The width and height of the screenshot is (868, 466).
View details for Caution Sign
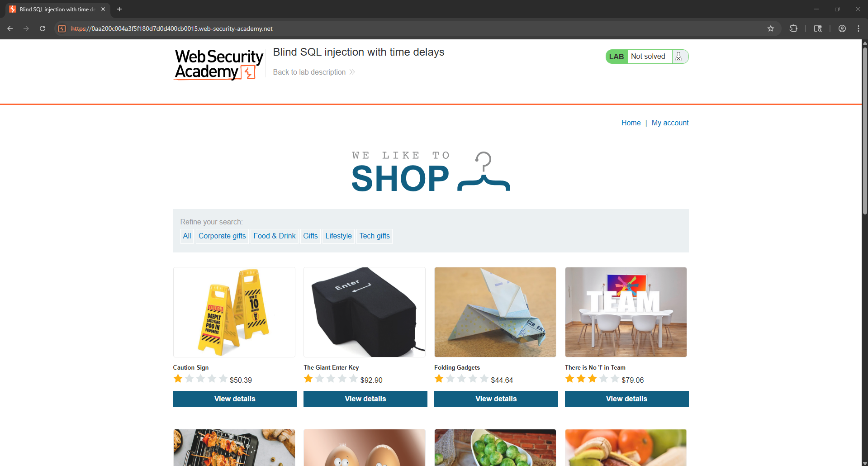pyautogui.click(x=235, y=399)
